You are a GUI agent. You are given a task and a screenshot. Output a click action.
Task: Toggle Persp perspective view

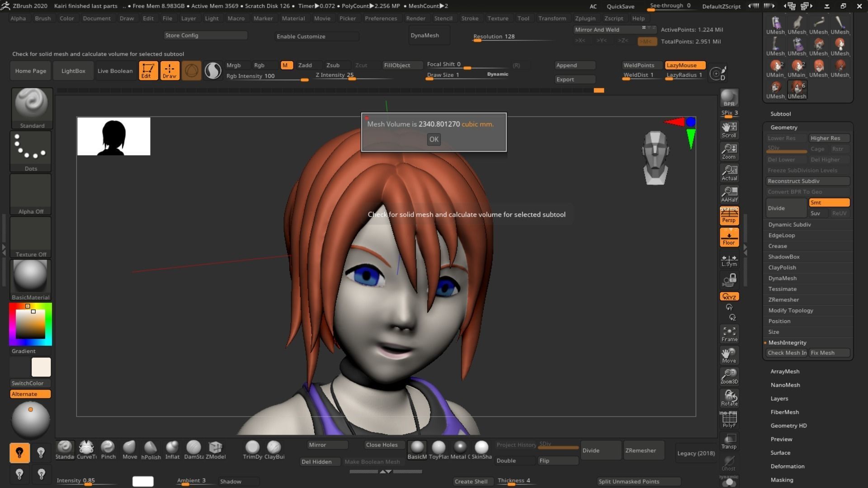click(729, 216)
